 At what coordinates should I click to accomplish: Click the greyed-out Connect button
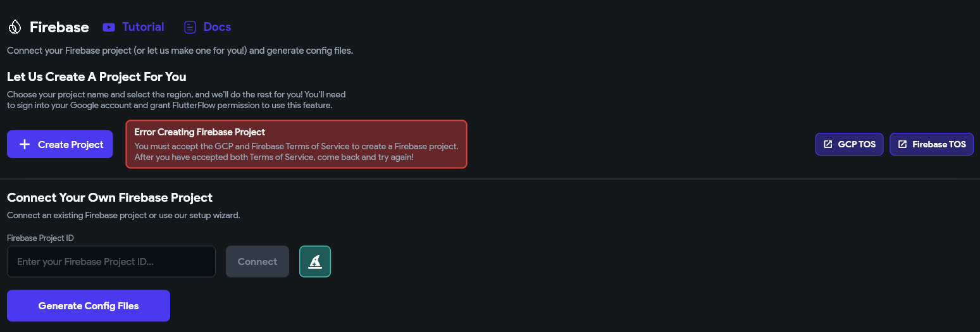(x=257, y=261)
